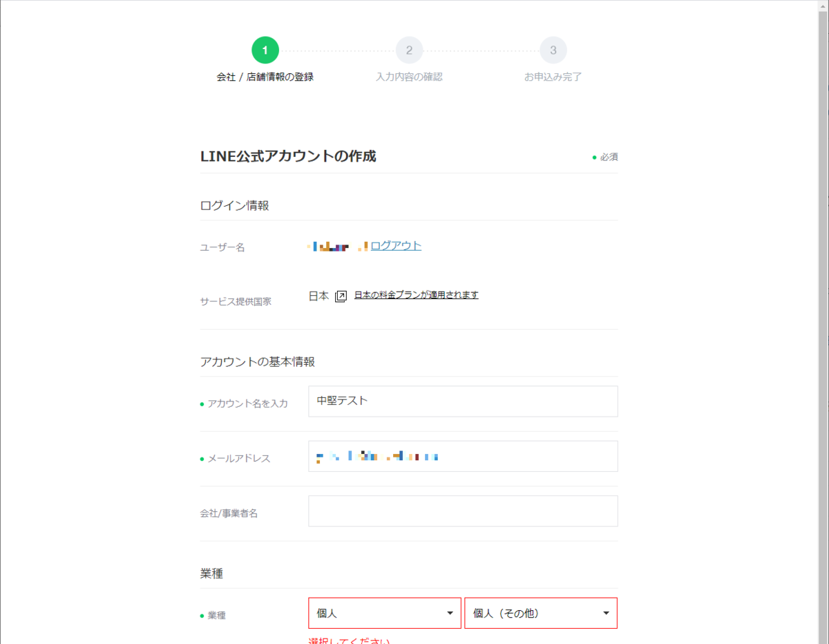Open the 個人（その他） sub-category dropdown
The width and height of the screenshot is (829, 644).
[541, 613]
